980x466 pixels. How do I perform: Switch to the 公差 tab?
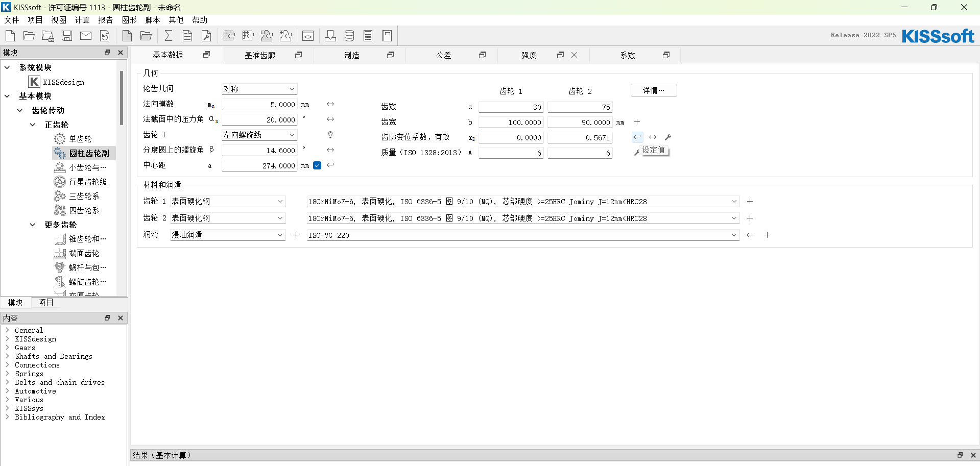pyautogui.click(x=444, y=55)
